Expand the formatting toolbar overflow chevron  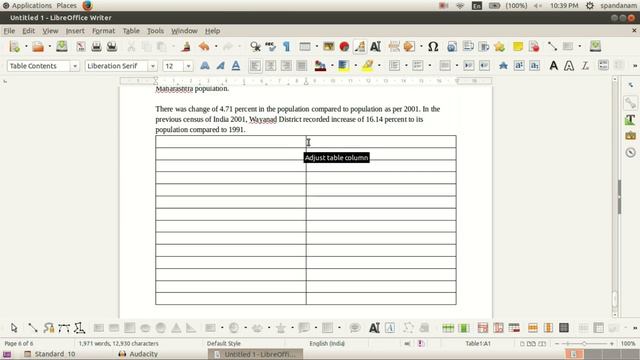(x=635, y=66)
